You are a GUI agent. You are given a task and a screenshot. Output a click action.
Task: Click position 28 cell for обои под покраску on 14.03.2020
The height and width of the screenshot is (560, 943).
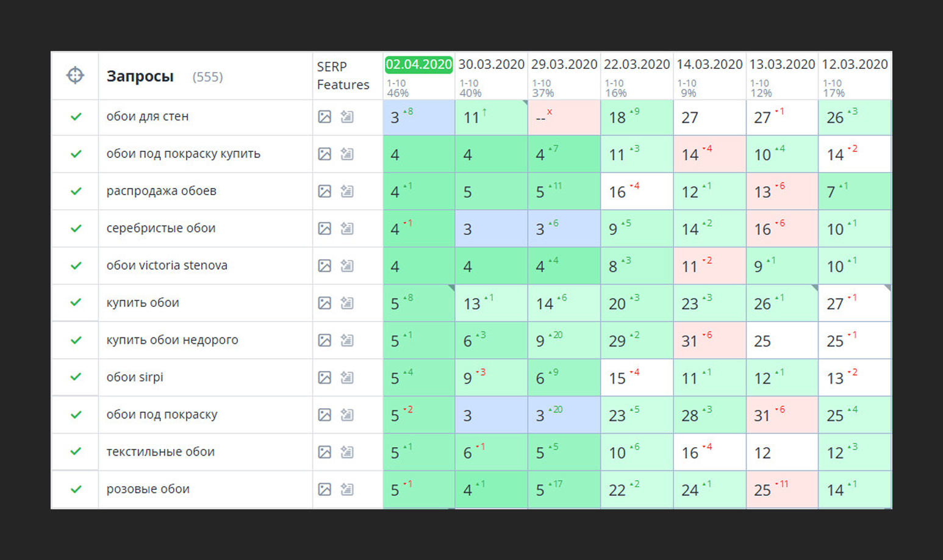click(x=709, y=415)
